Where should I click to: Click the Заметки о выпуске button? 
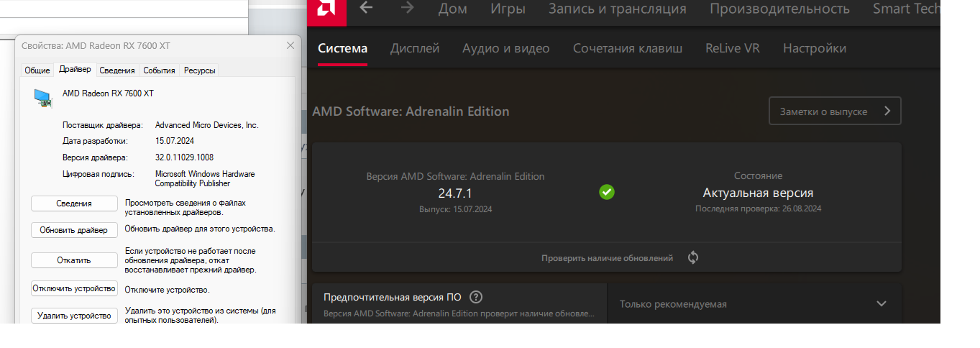(x=835, y=111)
